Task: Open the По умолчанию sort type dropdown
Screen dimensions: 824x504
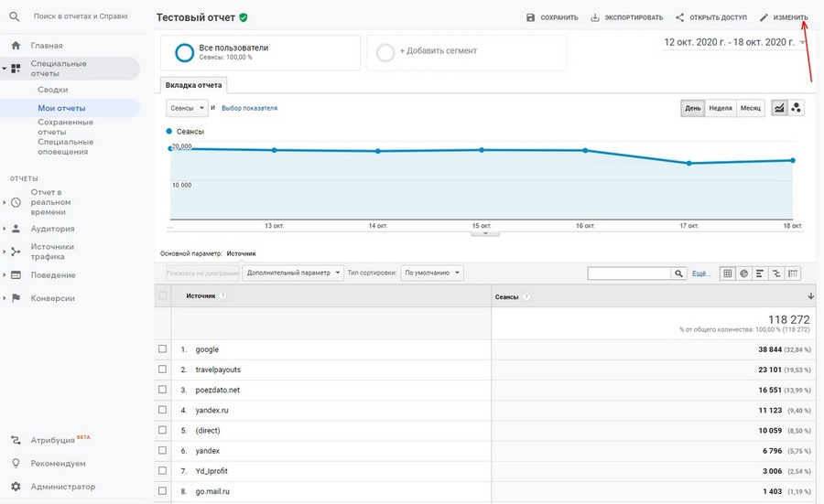Action: [432, 273]
